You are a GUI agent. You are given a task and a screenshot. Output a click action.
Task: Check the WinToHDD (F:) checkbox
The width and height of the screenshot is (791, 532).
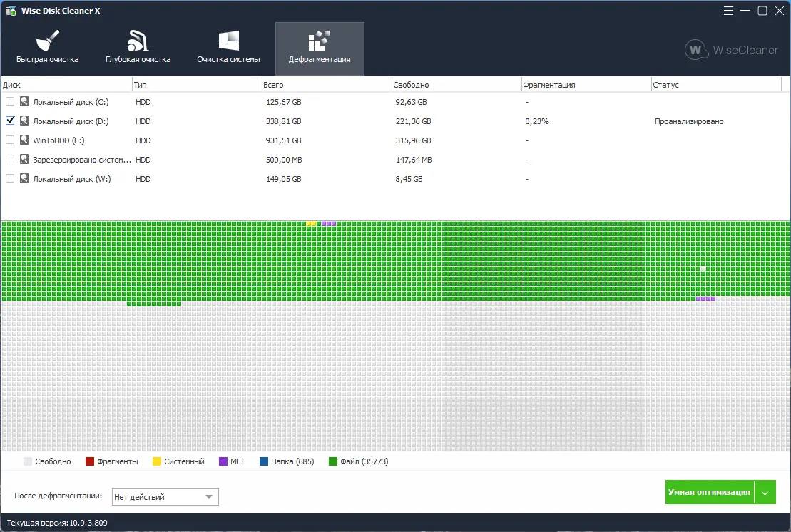pos(10,140)
